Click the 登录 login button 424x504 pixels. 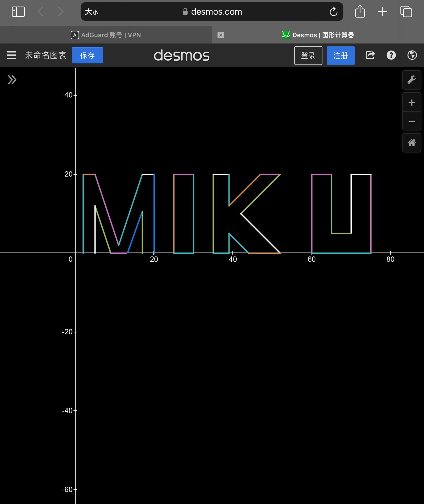coord(308,55)
